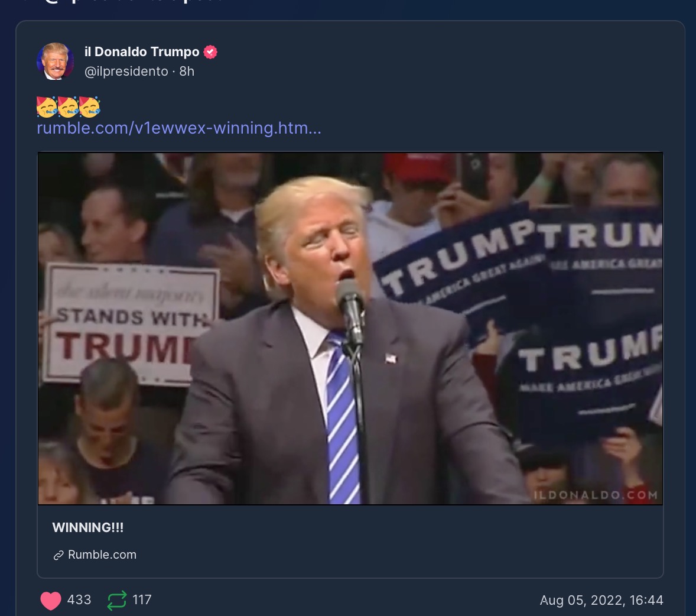696x616 pixels.
Task: Click the 433 likes count
Action: 79,600
